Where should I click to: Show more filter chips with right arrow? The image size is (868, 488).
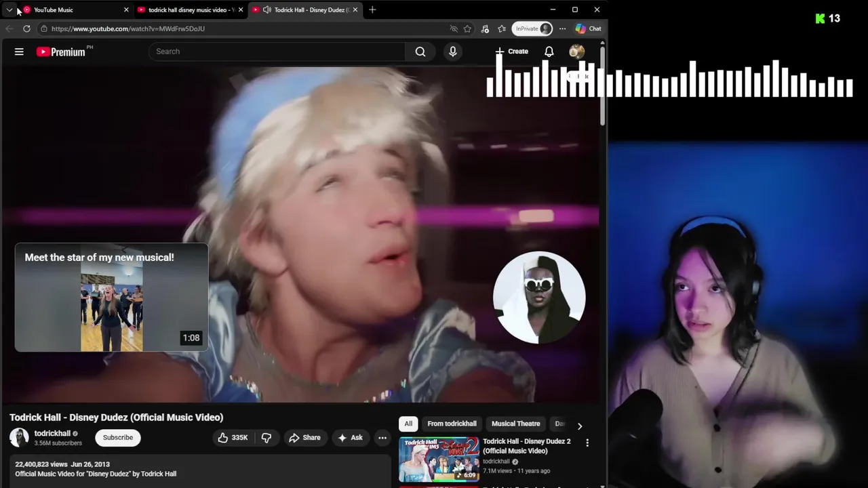coord(579,426)
